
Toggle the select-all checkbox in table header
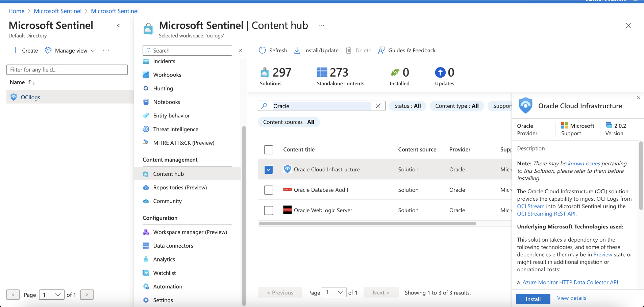pyautogui.click(x=269, y=149)
